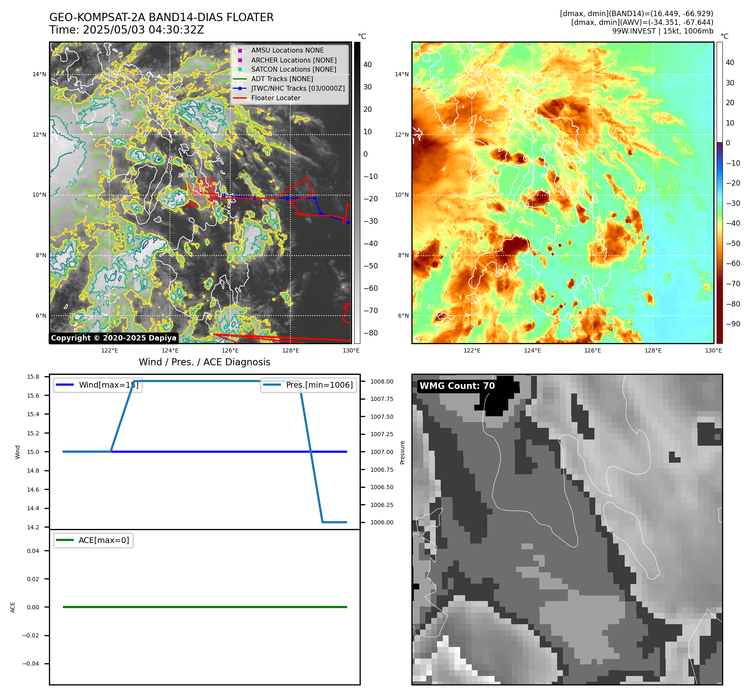Viewport: 751px width, 700px height.
Task: Click the GEO-KOMPSAT-2A BAND14-DIAS FLOATER title
Action: click(162, 17)
